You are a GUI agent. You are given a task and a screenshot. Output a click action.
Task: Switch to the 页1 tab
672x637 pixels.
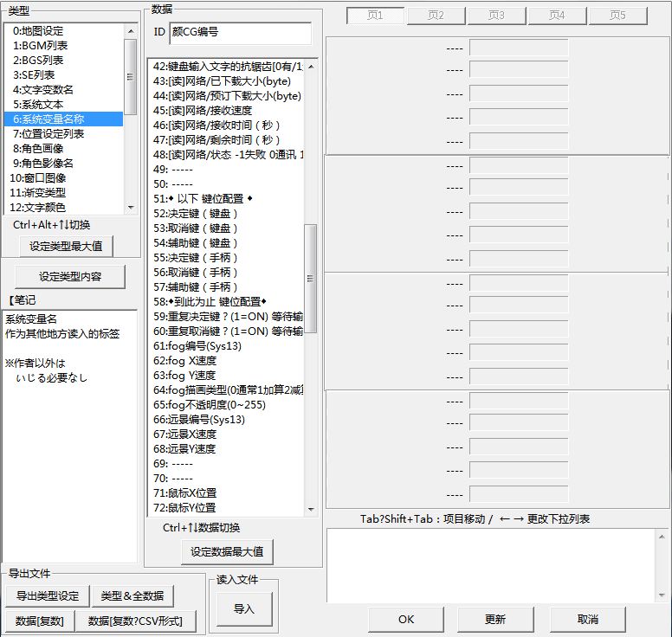[x=375, y=16]
